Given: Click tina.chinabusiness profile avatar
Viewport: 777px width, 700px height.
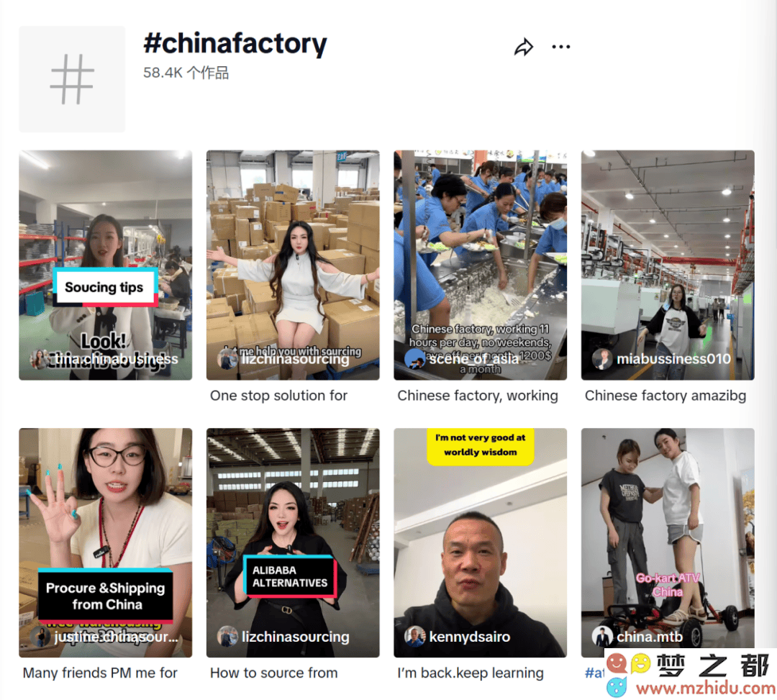Looking at the screenshot, I should point(39,359).
